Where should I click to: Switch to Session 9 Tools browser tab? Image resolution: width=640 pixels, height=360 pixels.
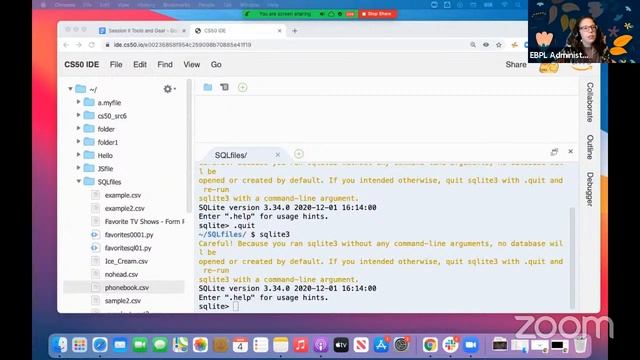[x=142, y=31]
